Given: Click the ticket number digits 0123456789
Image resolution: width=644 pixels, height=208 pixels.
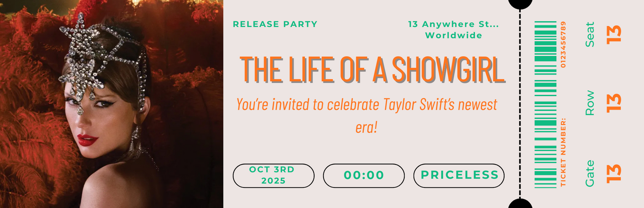Looking at the screenshot, I should (x=563, y=44).
